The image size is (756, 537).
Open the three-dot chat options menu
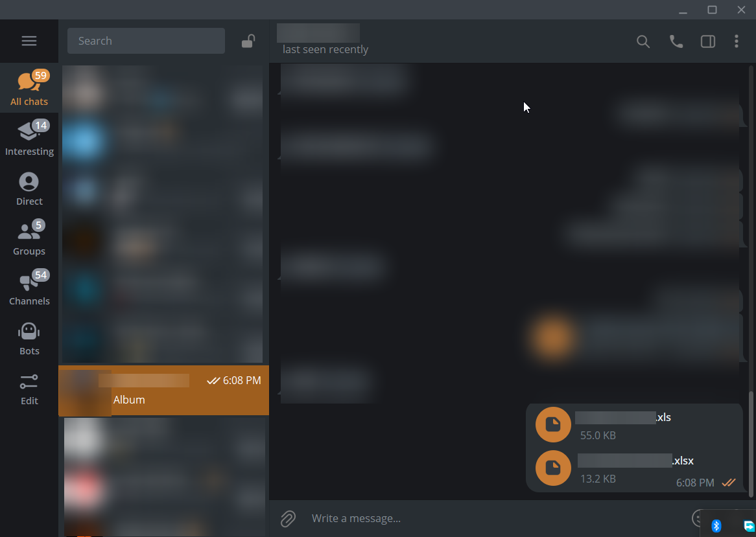click(x=737, y=41)
